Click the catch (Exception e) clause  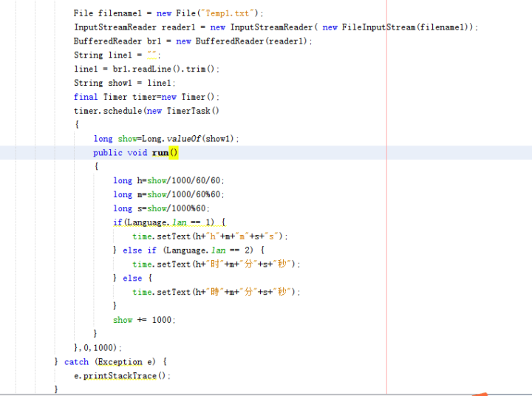click(x=111, y=362)
